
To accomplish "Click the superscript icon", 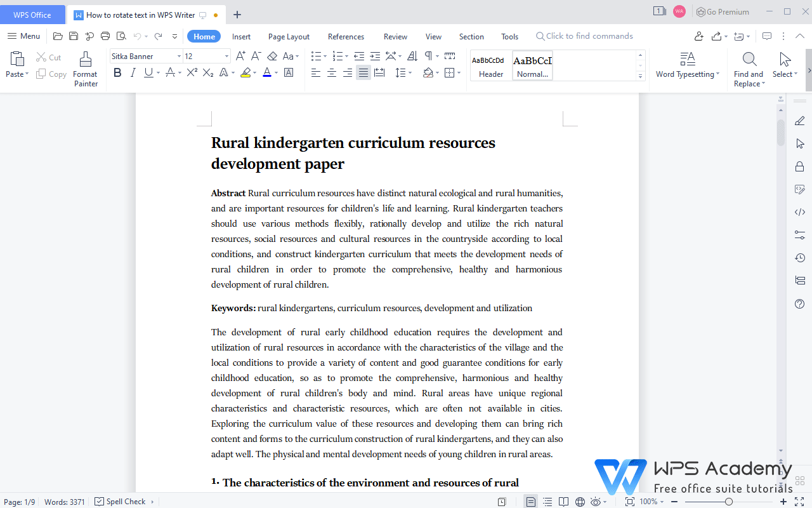I will [x=192, y=72].
